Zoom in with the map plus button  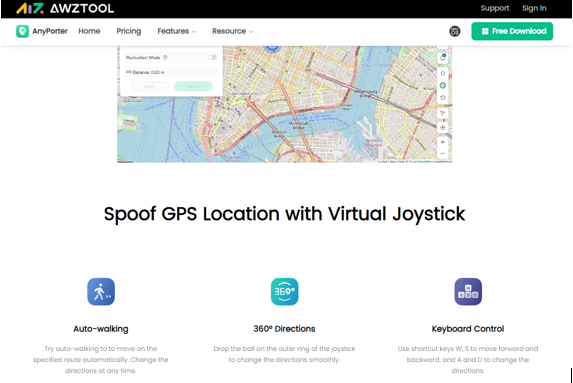point(443,142)
